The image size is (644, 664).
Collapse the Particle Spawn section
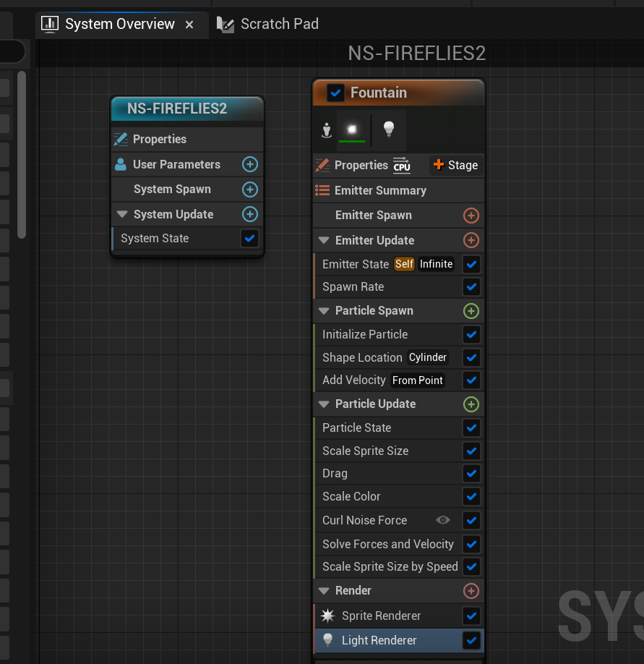[x=324, y=311]
